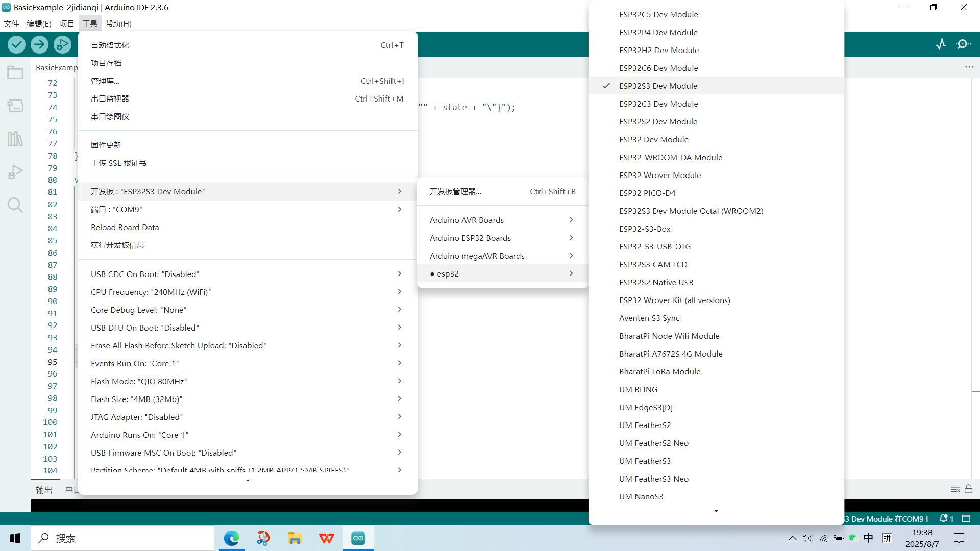Click 固件更新 entry

tap(248, 145)
